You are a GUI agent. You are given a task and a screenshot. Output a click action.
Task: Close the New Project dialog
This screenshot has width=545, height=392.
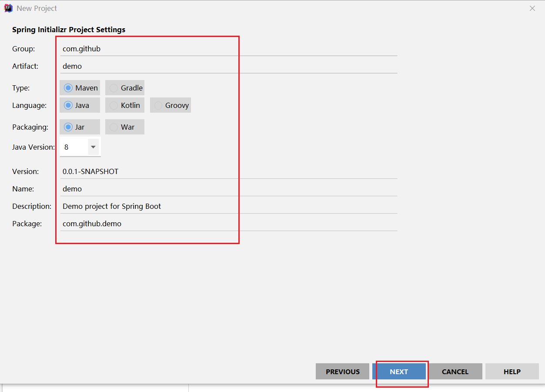532,8
